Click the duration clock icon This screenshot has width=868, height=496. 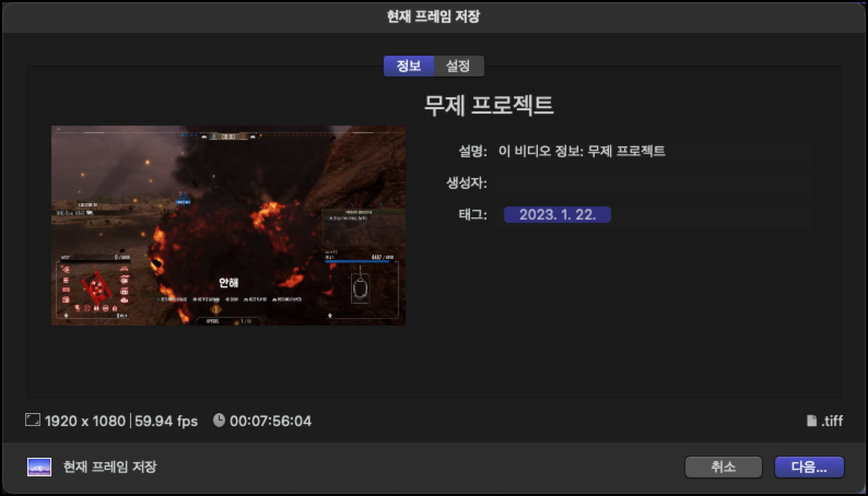point(219,420)
